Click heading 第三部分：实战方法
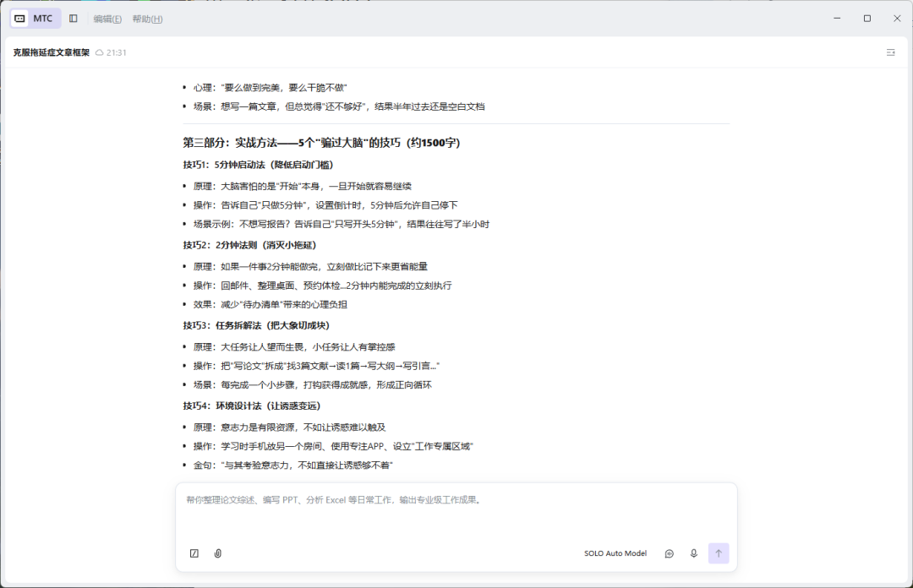Screen dimensions: 913x588 321,143
